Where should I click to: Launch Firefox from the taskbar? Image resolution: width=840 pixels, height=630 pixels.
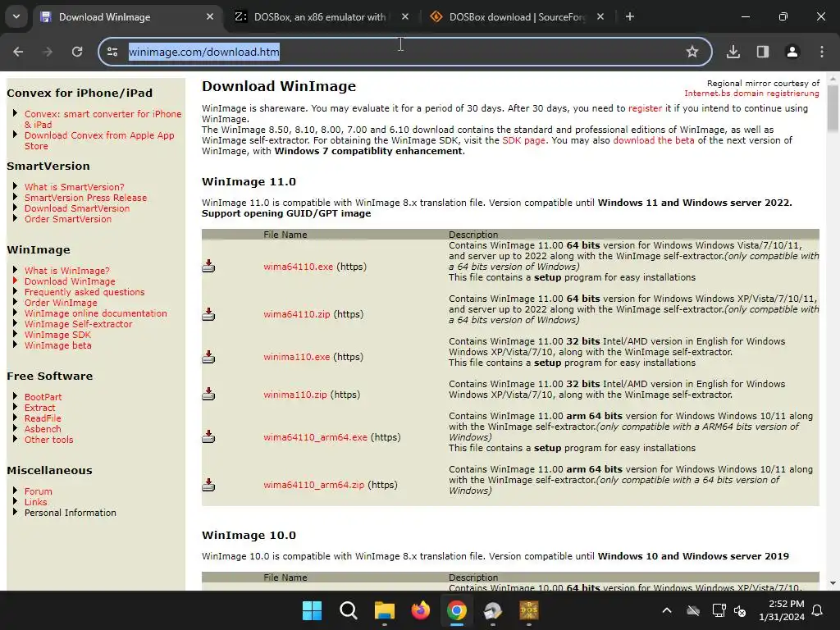click(421, 610)
